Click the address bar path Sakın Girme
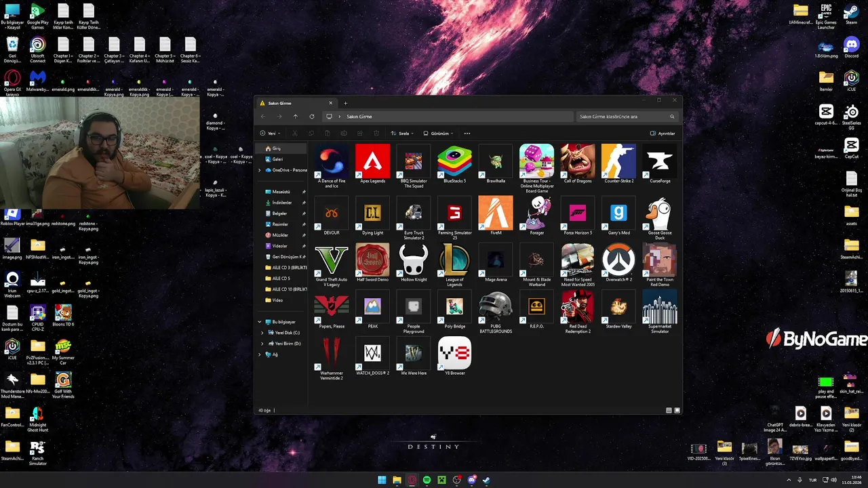 (359, 117)
